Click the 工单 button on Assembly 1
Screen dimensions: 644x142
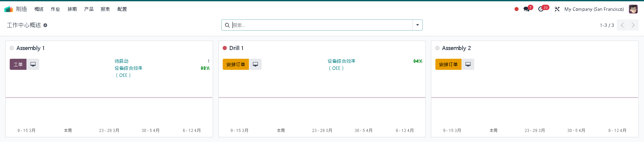click(18, 64)
